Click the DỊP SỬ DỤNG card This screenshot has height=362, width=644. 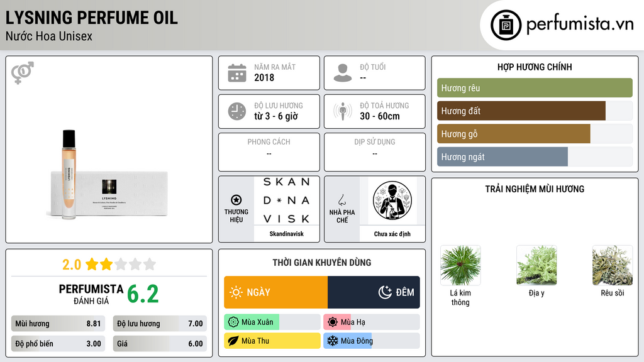click(375, 152)
